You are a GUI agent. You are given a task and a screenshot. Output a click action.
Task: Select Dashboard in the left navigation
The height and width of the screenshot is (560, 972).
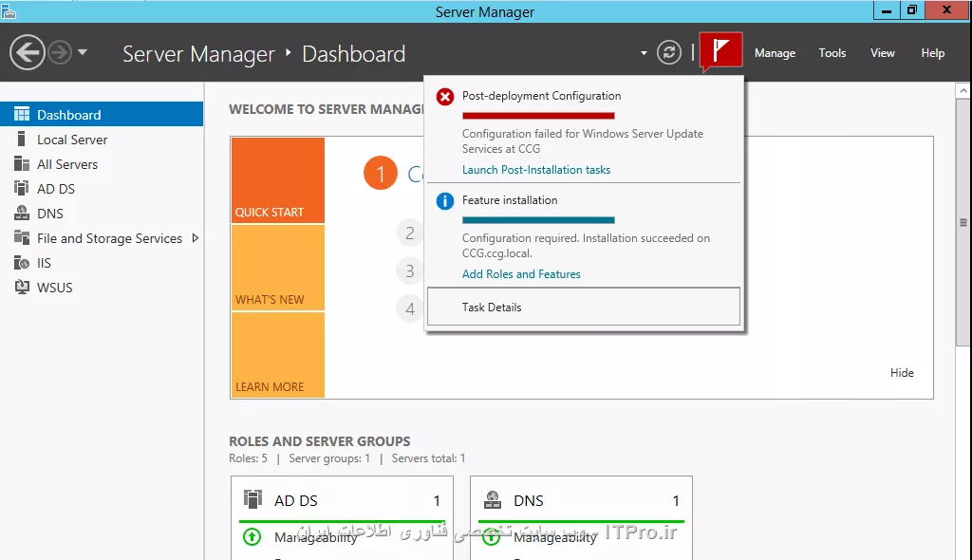click(x=102, y=115)
